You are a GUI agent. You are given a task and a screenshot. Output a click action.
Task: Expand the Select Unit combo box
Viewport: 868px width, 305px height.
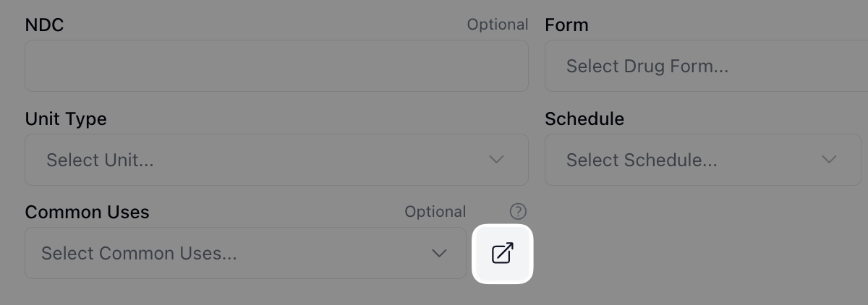pos(276,160)
